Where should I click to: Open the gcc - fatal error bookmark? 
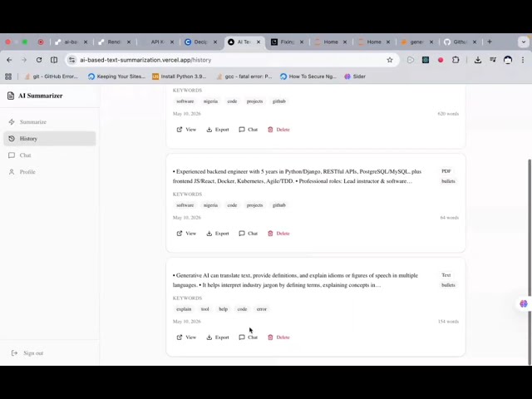click(x=244, y=76)
